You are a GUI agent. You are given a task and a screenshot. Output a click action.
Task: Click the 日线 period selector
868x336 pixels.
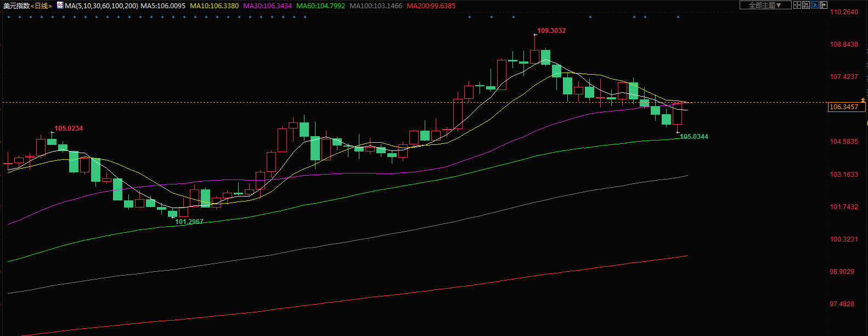[41, 6]
